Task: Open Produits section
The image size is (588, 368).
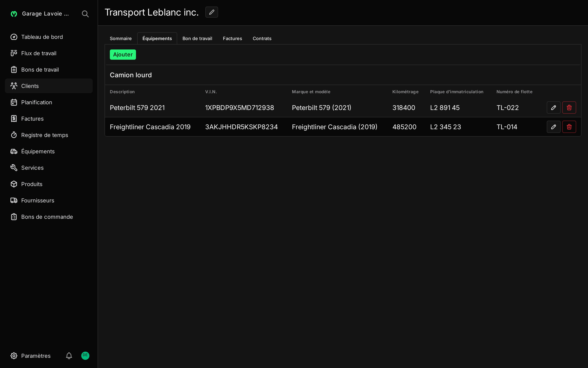Action: coord(49,184)
